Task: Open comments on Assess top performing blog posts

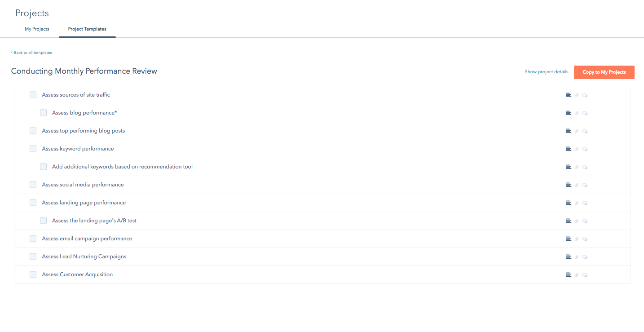Action: pyautogui.click(x=585, y=131)
